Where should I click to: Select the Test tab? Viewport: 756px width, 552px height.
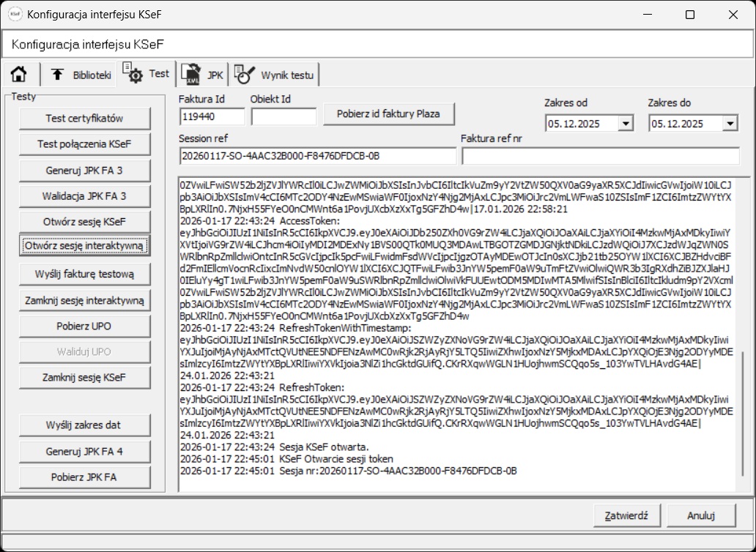147,73
